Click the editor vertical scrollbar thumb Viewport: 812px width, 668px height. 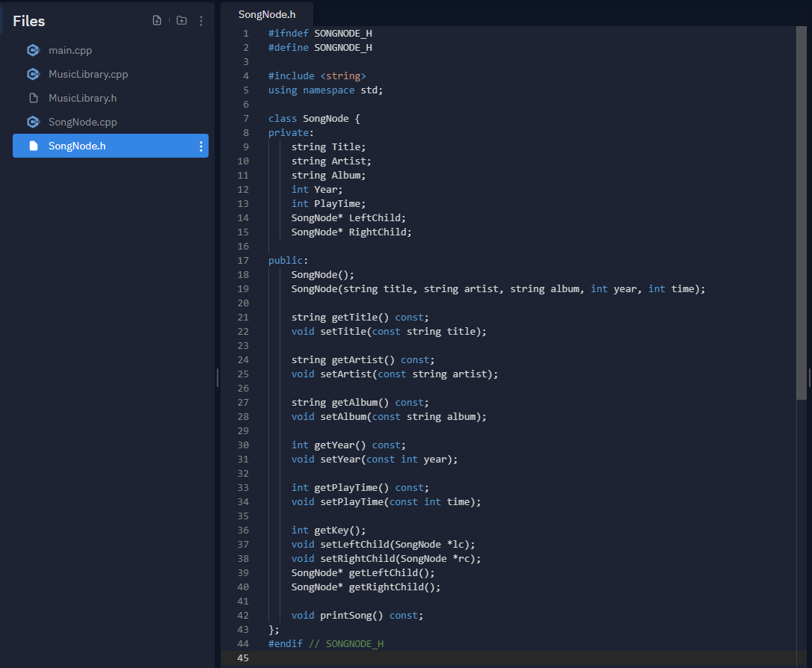tap(801, 213)
